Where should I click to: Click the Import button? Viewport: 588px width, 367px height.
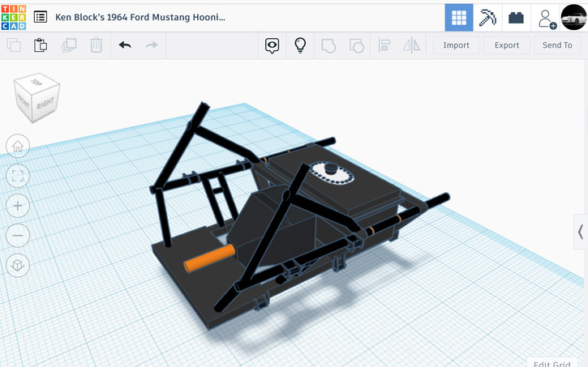(456, 45)
